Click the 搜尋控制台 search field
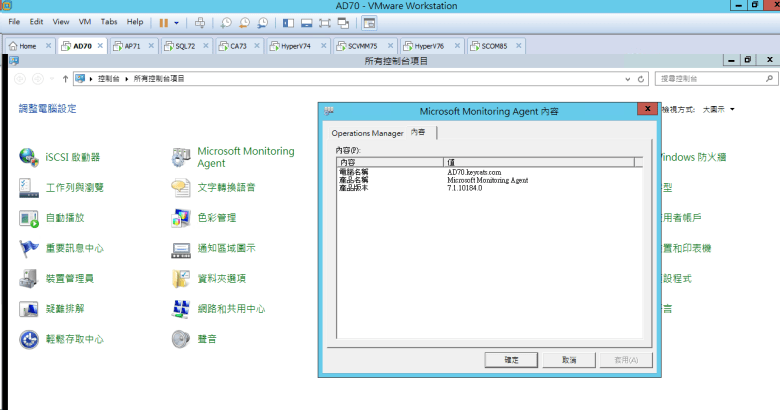 point(710,78)
